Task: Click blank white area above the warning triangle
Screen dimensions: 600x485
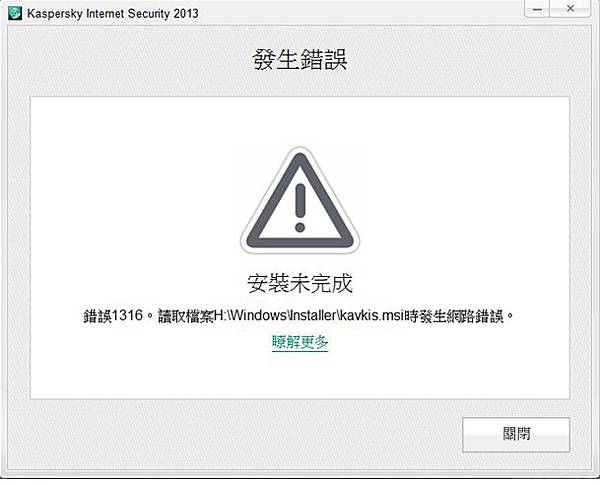Action: [300, 121]
